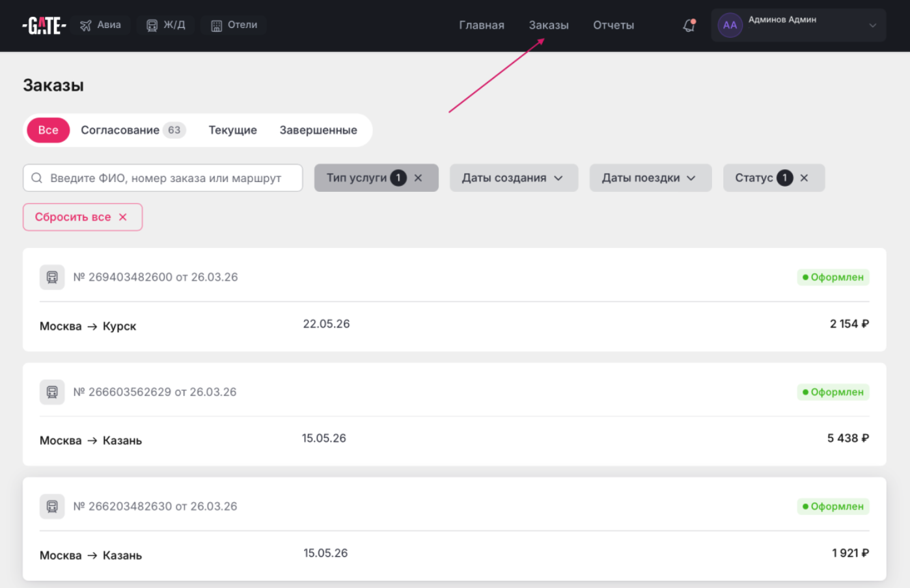Screen dimensions: 910x588
Task: Click train icon of order 266203482630
Action: click(52, 507)
